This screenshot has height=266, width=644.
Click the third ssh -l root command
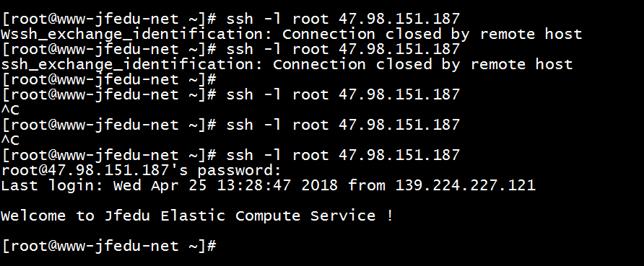(343, 94)
